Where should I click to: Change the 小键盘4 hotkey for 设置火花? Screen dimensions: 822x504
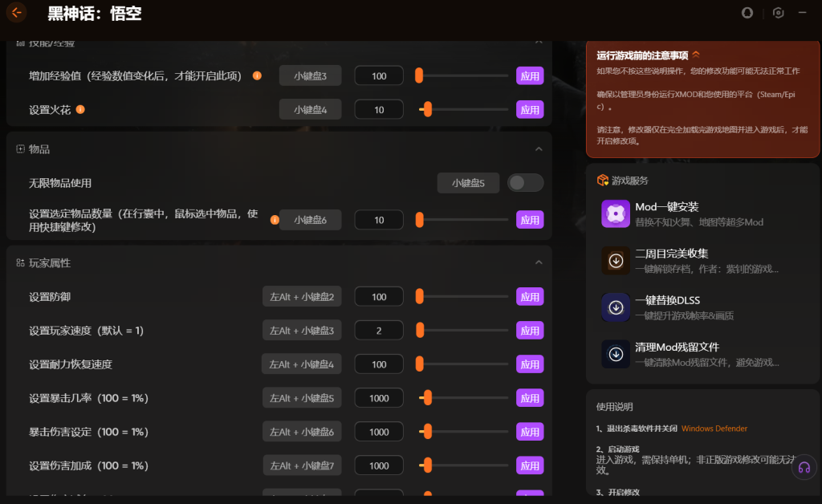pyautogui.click(x=311, y=110)
